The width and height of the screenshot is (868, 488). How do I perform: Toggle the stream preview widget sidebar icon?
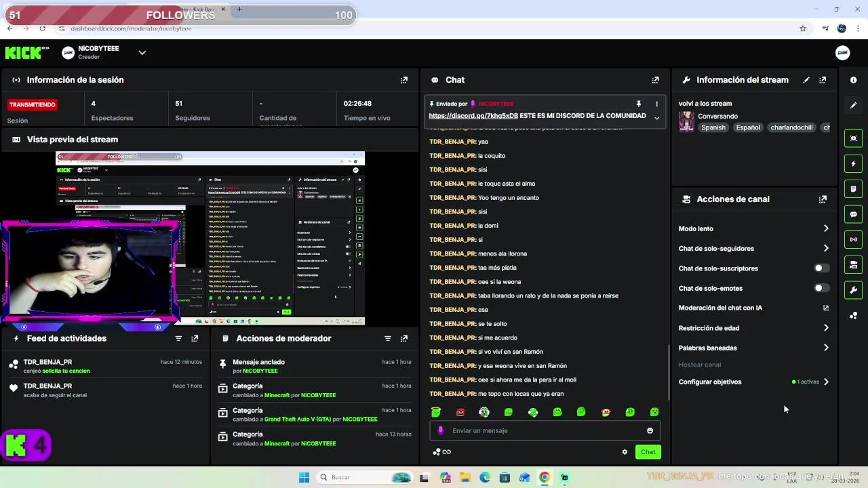click(x=853, y=138)
